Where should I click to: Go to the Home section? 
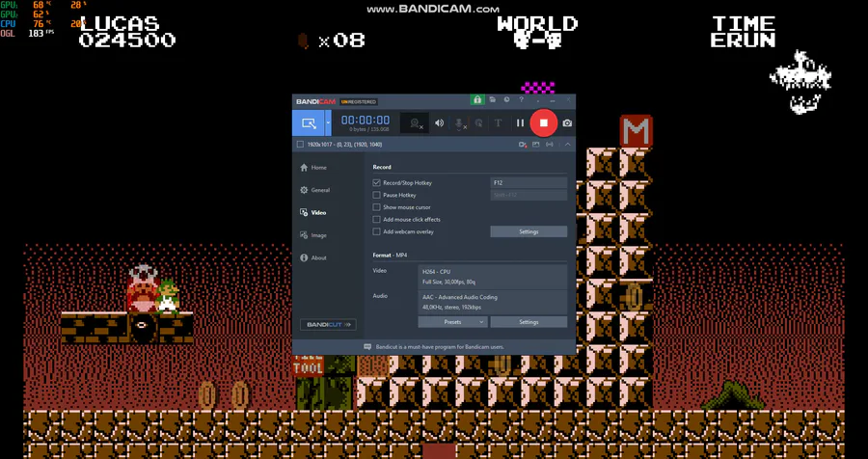pos(313,167)
